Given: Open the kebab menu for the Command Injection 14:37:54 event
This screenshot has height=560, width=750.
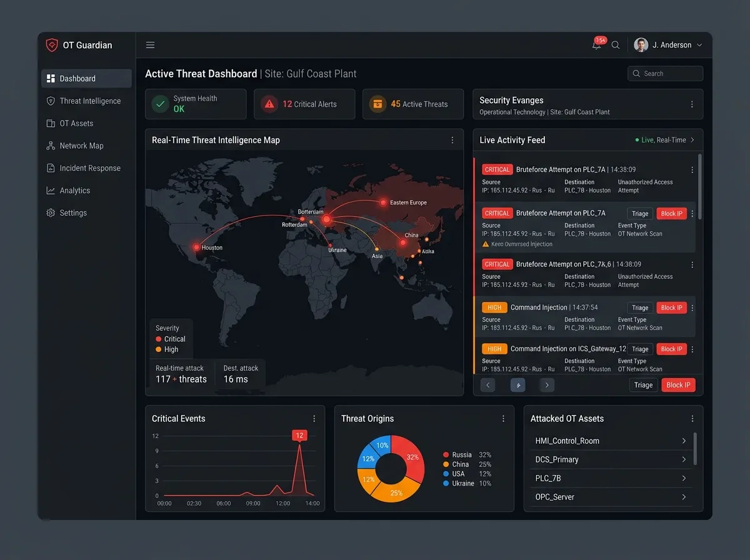Looking at the screenshot, I should point(692,308).
